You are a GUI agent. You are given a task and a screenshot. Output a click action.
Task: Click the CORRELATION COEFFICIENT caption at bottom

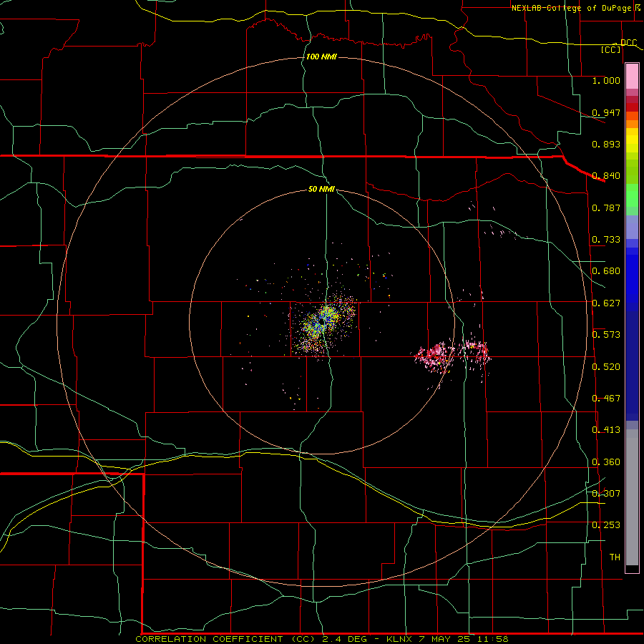click(322, 639)
